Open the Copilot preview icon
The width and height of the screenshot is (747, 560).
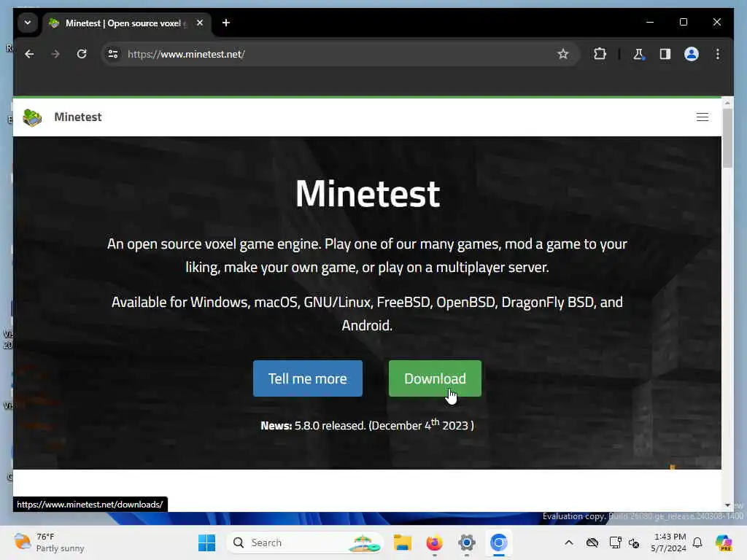pos(724,542)
